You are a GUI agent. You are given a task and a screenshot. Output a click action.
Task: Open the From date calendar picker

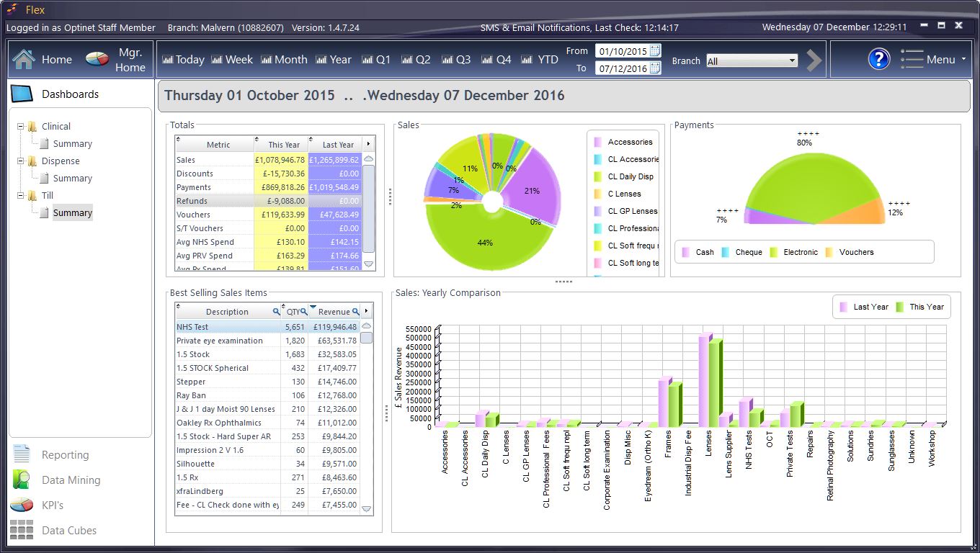pos(653,50)
